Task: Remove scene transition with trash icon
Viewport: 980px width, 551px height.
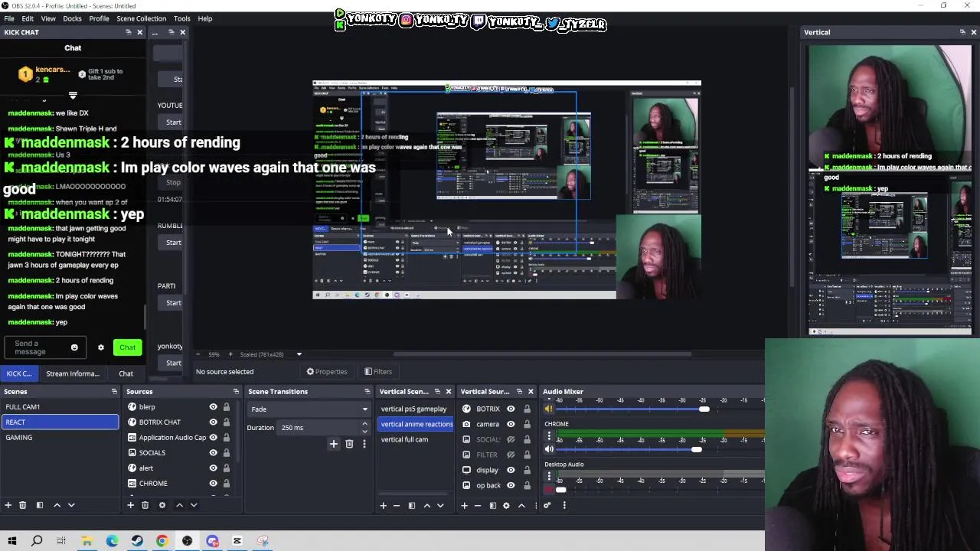Action: point(349,444)
